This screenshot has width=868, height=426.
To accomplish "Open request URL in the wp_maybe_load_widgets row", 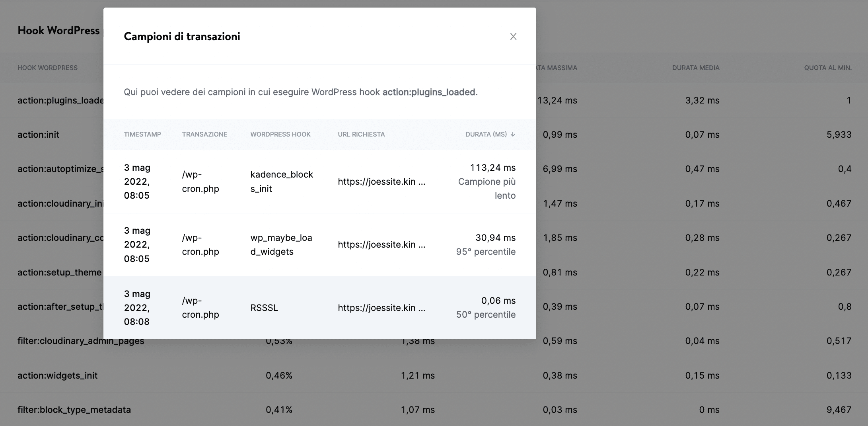I will (381, 244).
